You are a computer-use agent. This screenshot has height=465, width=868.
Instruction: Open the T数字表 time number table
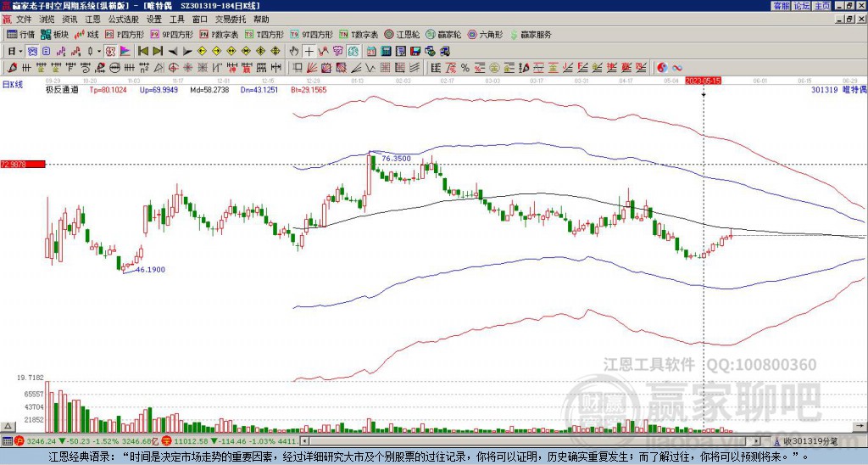point(359,34)
